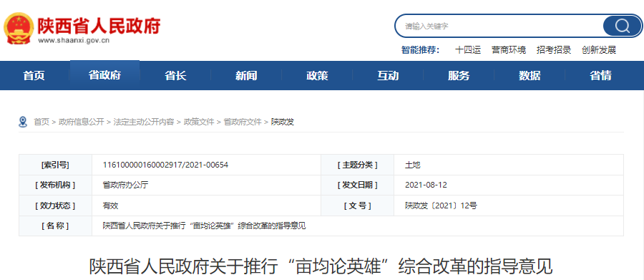Click 政府信息公开 in the breadcrumb
Screen dimensions: 644x280
(82, 122)
